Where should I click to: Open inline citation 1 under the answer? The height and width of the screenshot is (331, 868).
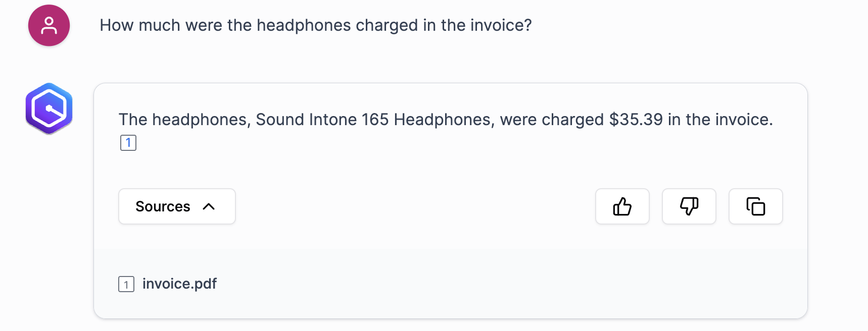128,143
